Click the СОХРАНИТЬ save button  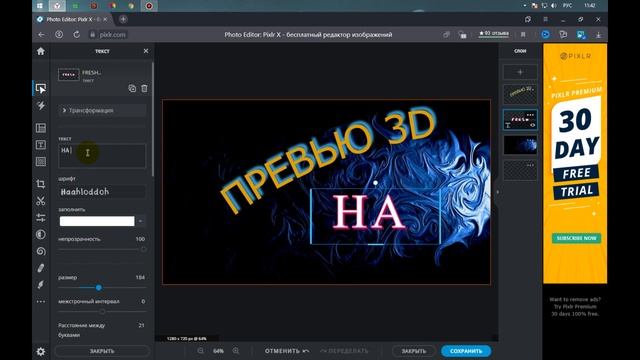466,351
